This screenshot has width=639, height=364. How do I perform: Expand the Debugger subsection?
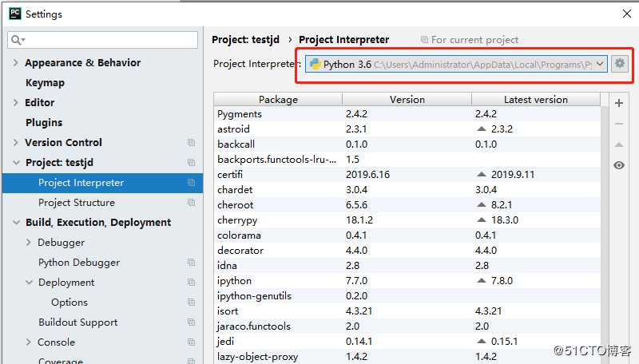(x=29, y=242)
